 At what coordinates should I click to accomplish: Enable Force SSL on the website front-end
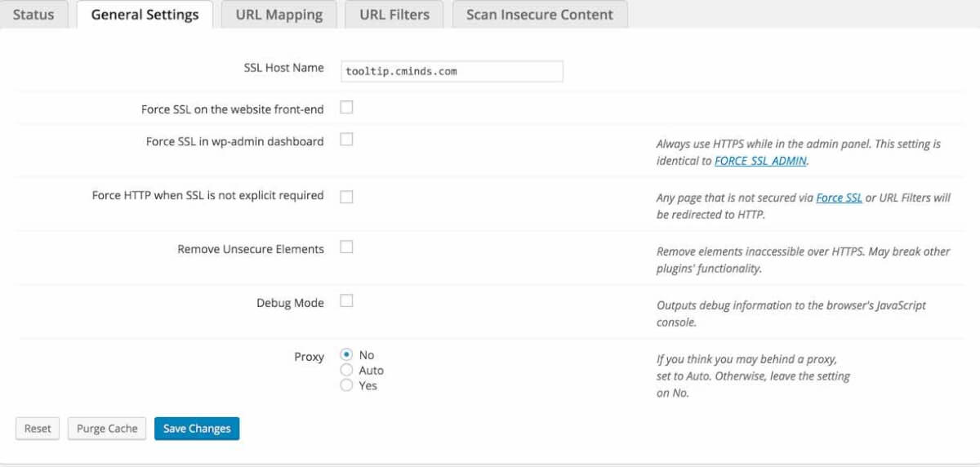(x=346, y=108)
